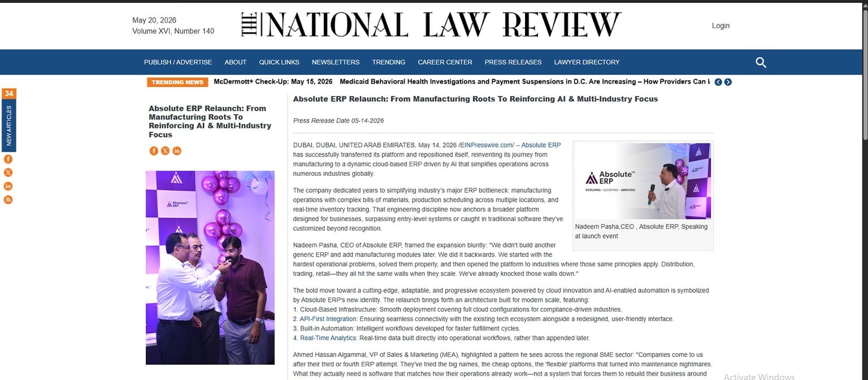Click the Trending News orange label

click(177, 82)
